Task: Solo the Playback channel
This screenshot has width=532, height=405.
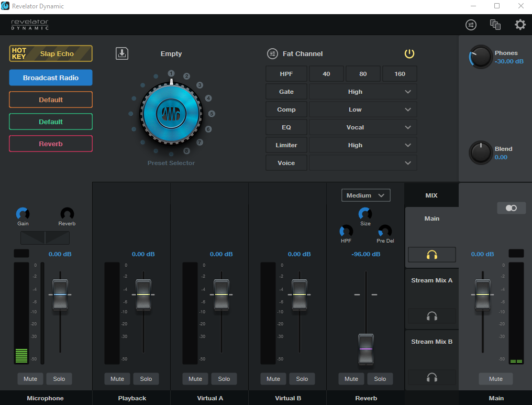Action: coord(146,378)
